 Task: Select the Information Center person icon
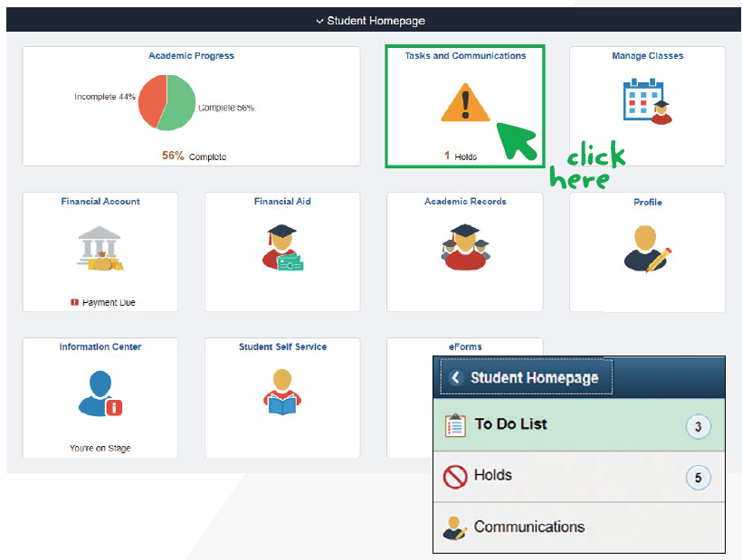coord(100,394)
